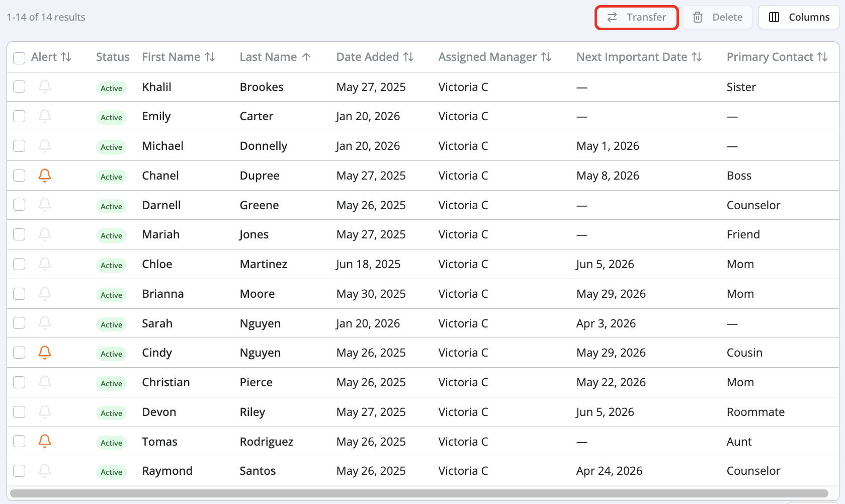
Task: Select the checkbox for Emily Carter
Action: [19, 116]
